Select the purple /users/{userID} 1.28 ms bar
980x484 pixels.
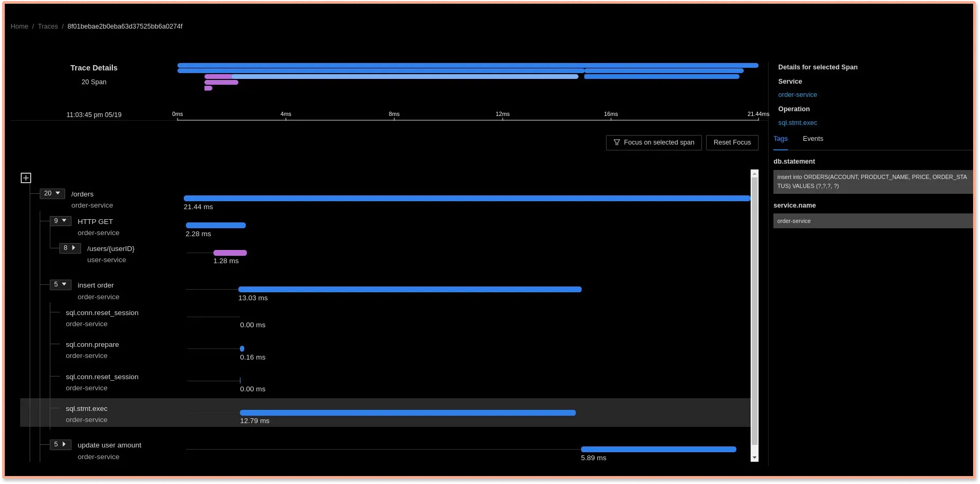point(230,253)
